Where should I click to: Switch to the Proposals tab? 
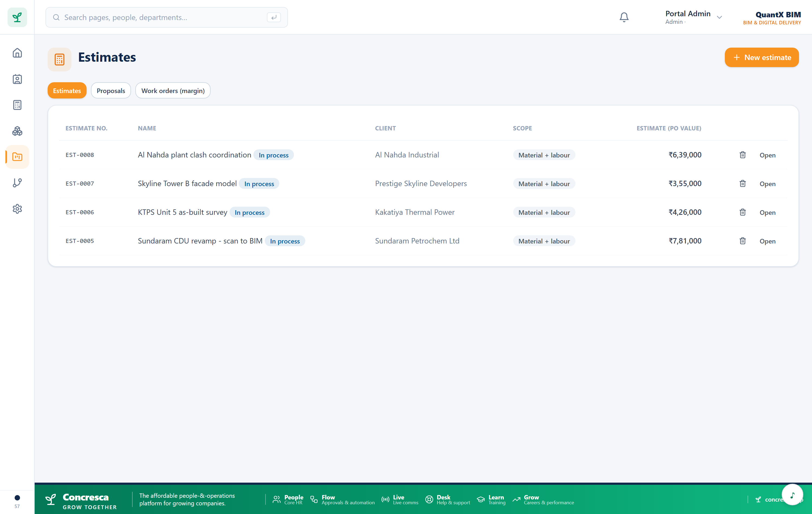tap(111, 90)
